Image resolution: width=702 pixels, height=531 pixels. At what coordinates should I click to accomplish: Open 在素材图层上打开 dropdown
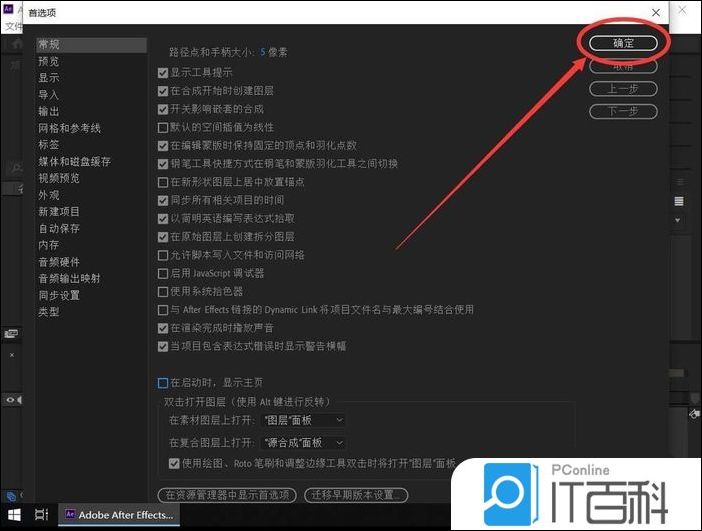pos(303,420)
